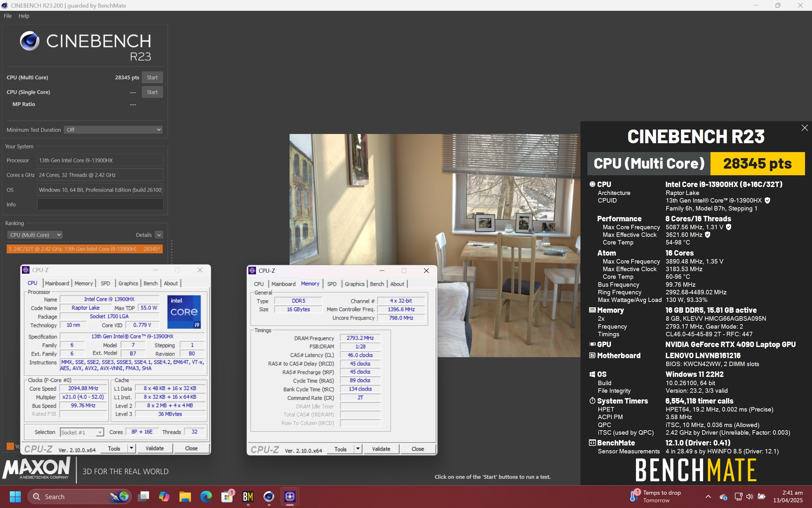Start the CPU (Single Core) test
Viewport: 812px width, 508px height.
pyautogui.click(x=152, y=92)
